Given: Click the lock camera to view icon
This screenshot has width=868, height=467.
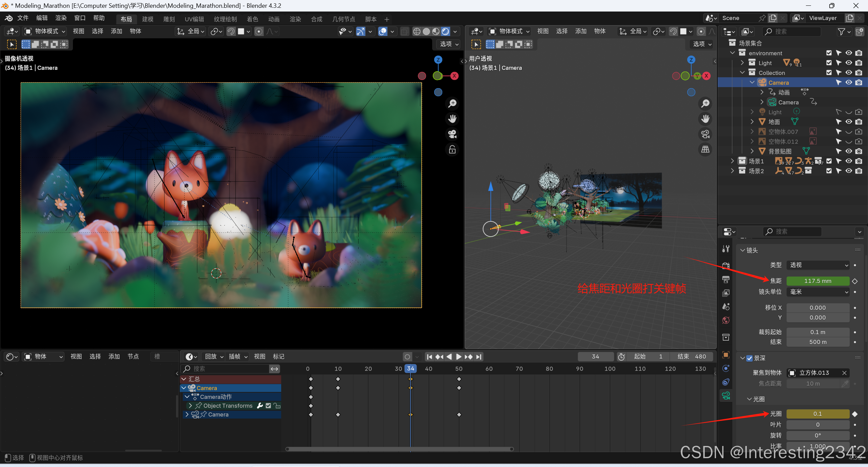Looking at the screenshot, I should 452,149.
